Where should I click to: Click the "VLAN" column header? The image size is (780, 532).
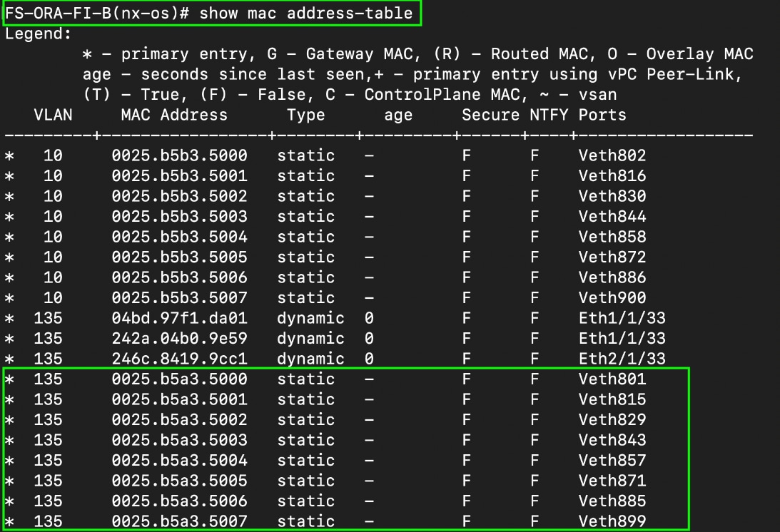click(53, 115)
